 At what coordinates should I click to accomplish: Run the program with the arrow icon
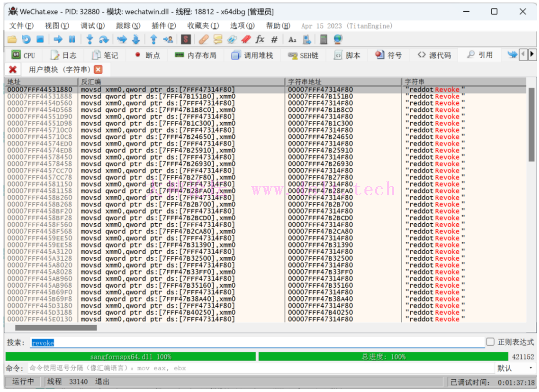pyautogui.click(x=58, y=40)
